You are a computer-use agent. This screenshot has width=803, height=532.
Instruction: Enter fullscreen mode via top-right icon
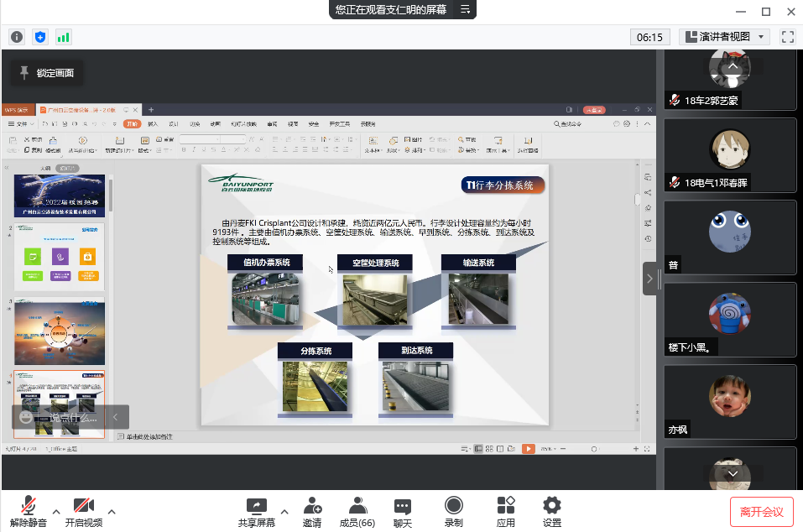(x=787, y=37)
